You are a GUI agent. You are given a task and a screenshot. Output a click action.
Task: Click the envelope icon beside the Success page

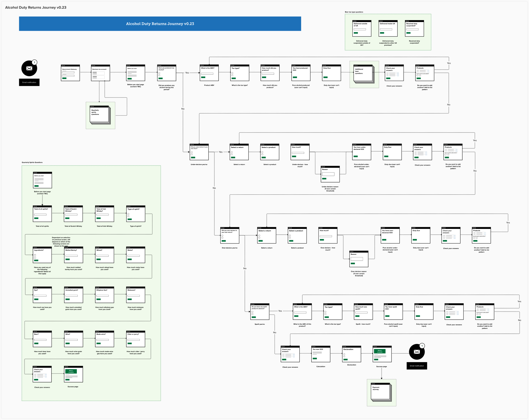click(x=417, y=352)
